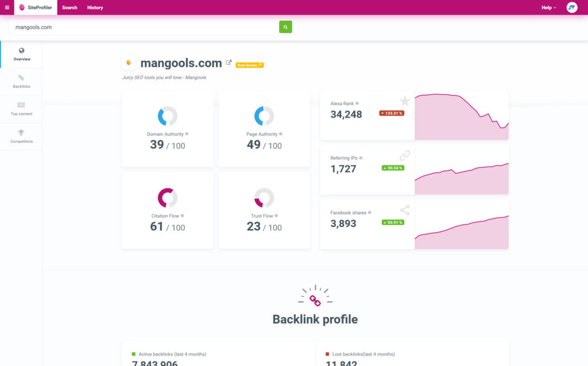Click the Page Authority donut chart
Viewport: 588px width, 366px height.
tap(264, 116)
